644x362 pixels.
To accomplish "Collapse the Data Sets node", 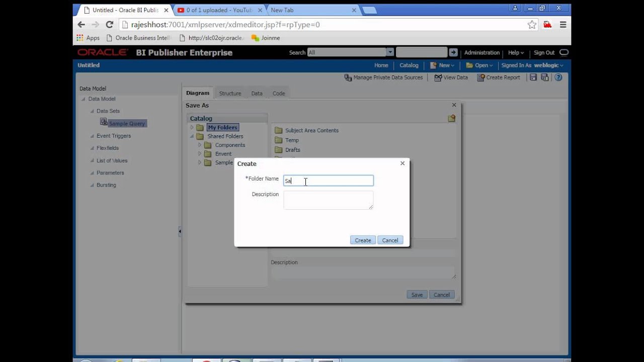I will [x=92, y=111].
